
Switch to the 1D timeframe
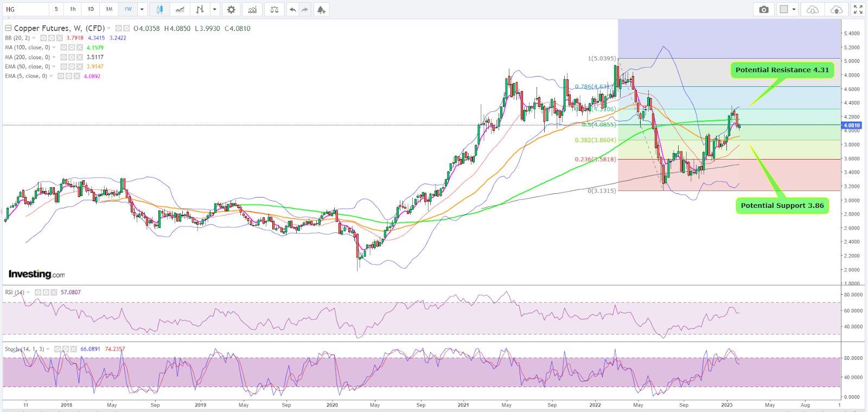91,9
